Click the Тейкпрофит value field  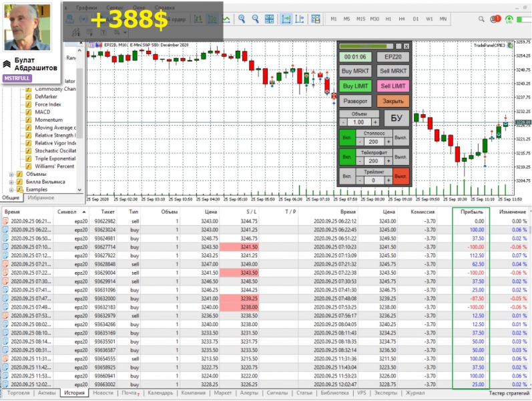pyautogui.click(x=373, y=161)
